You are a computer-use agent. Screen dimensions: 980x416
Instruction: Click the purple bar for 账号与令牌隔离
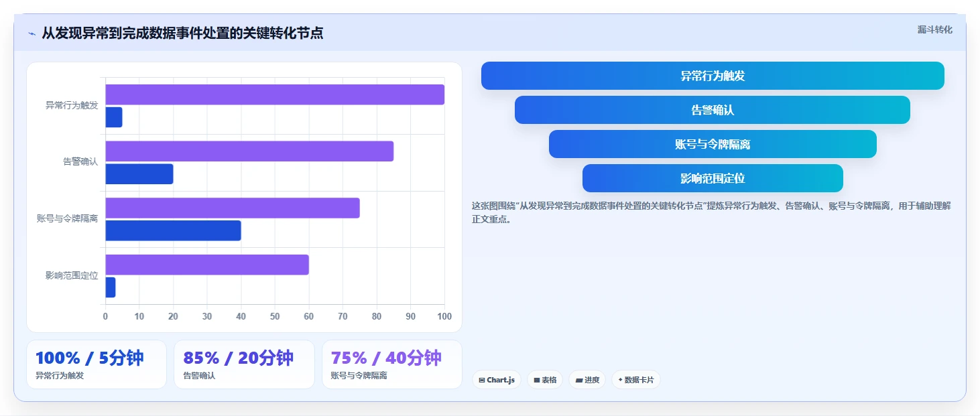click(x=233, y=208)
